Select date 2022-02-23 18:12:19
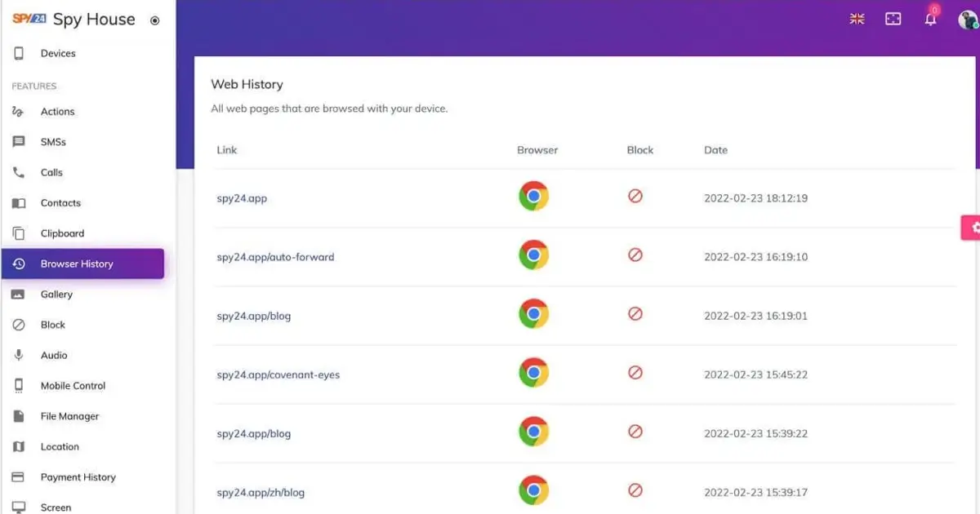980x514 pixels. tap(755, 198)
